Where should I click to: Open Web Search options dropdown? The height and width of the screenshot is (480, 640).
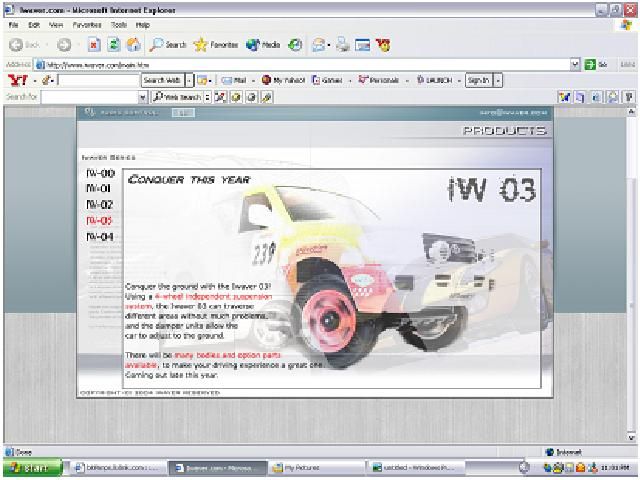[207, 97]
